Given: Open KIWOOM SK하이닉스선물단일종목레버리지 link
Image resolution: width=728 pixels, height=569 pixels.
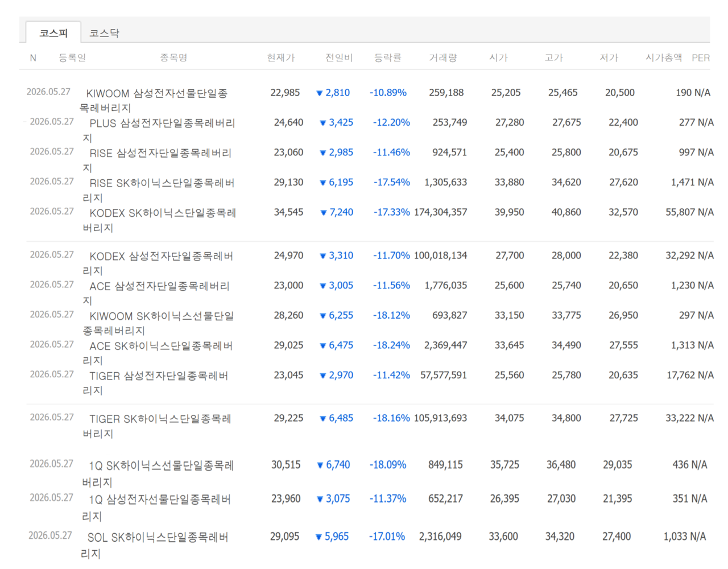Looking at the screenshot, I should click(x=158, y=323).
